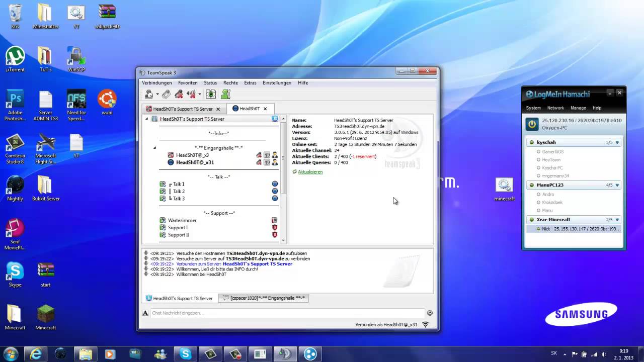Open the speaker mute dropdown arrow
The width and height of the screenshot is (644, 362).
click(x=199, y=94)
